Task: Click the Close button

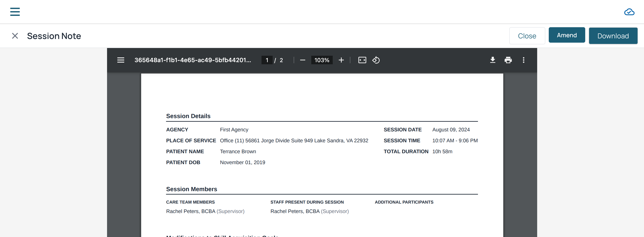Action: click(x=527, y=36)
